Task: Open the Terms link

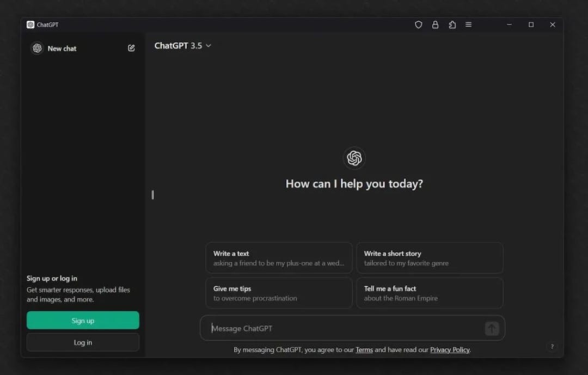Action: pos(364,349)
